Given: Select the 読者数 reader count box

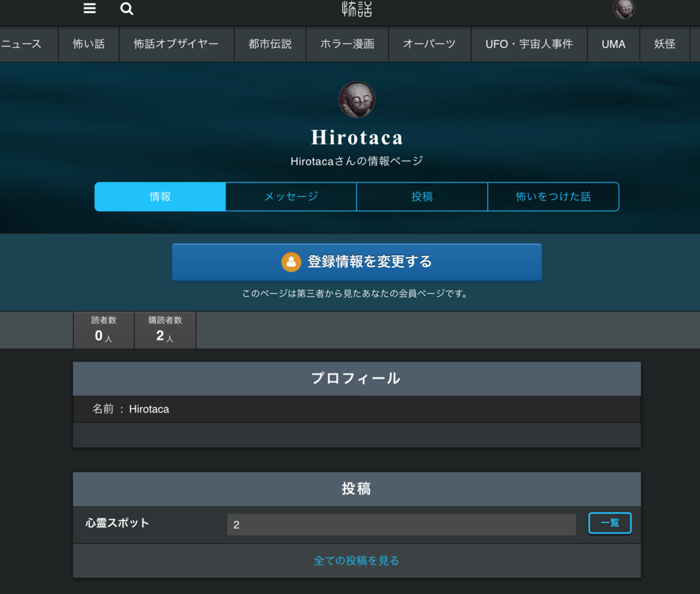Looking at the screenshot, I should pyautogui.click(x=103, y=330).
